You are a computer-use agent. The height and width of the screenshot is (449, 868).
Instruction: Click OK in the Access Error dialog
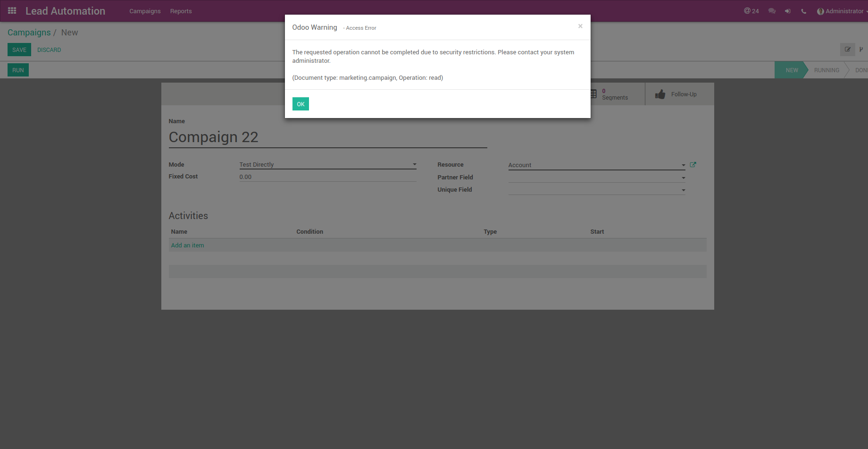[x=300, y=104]
